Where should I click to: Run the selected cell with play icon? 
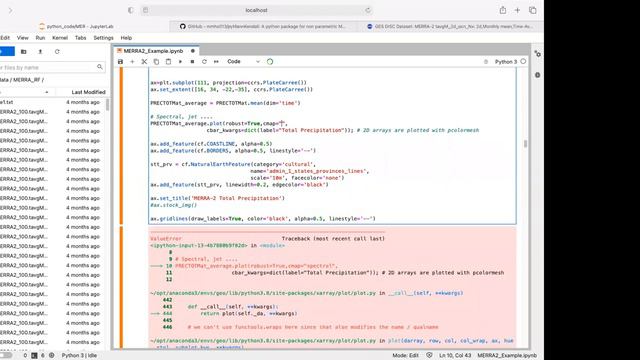[x=180, y=62]
